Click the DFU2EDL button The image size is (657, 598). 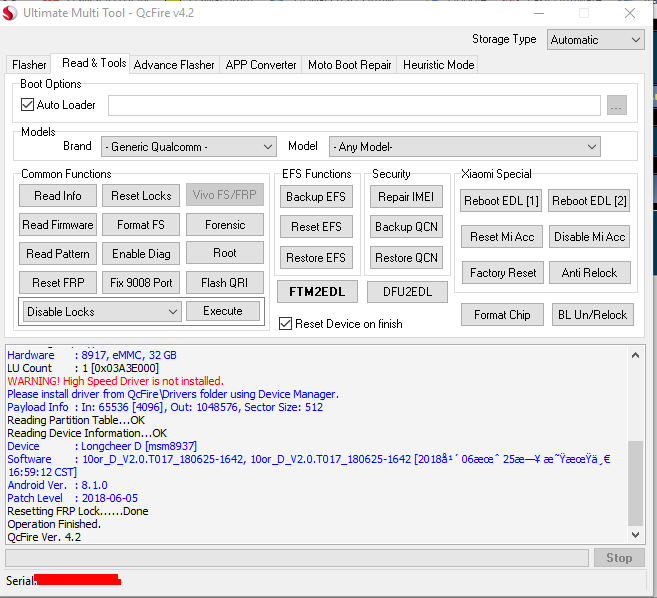pos(407,292)
